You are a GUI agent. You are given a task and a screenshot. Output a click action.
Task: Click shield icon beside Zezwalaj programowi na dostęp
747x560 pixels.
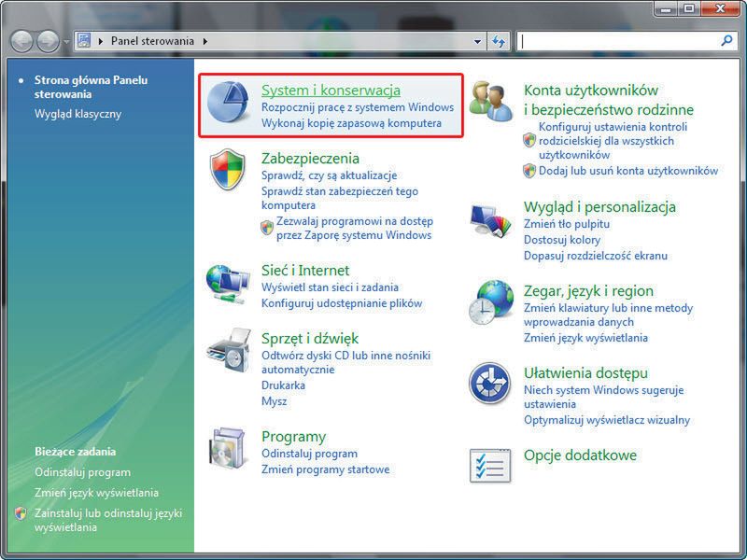coord(267,228)
